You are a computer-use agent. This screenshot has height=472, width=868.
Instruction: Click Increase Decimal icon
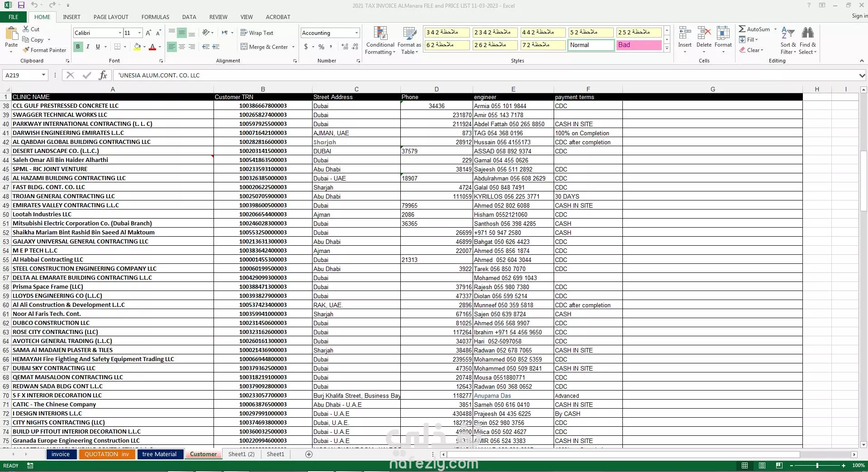(x=345, y=47)
